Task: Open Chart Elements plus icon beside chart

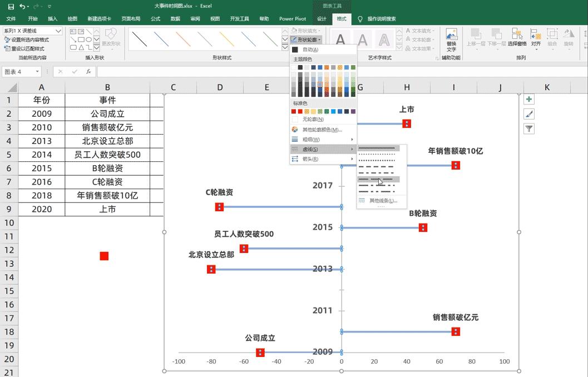Action: (x=528, y=98)
